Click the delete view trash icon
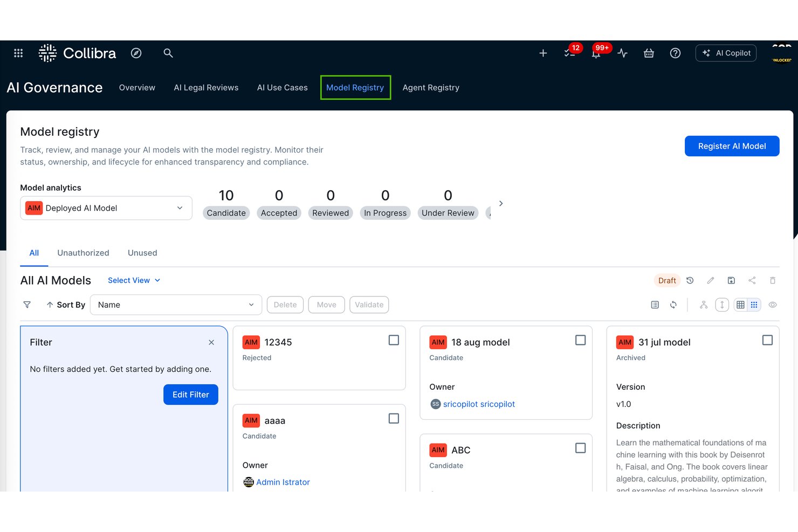Viewport: 798px width, 532px height. click(x=773, y=280)
